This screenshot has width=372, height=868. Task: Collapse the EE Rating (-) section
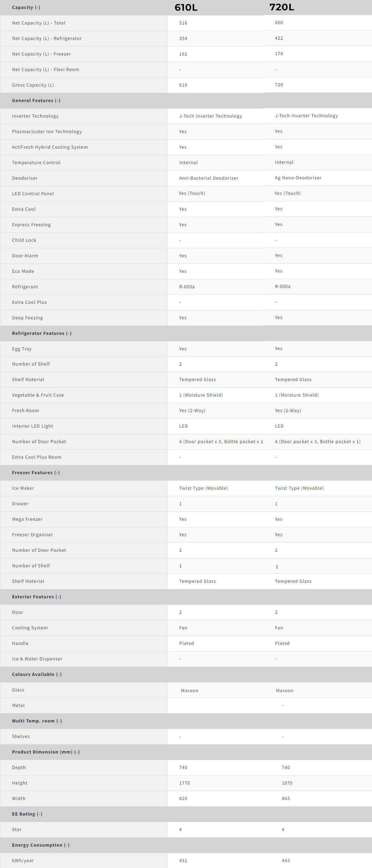tap(27, 814)
